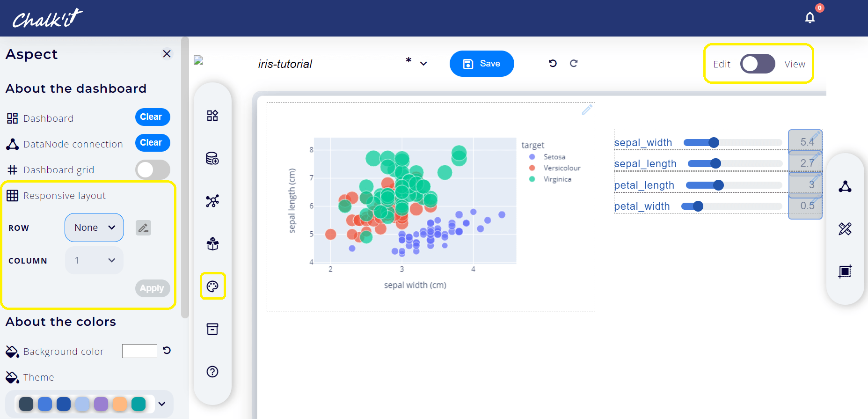The height and width of the screenshot is (419, 868).
Task: Click the widgets toolbox icon in sidebar
Action: 212,116
